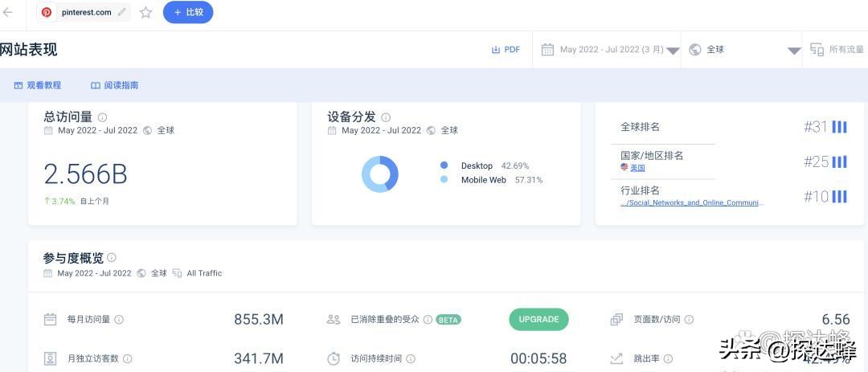Click the 6.56 pages per visit value
Image resolution: width=868 pixels, height=372 pixels.
coord(836,320)
